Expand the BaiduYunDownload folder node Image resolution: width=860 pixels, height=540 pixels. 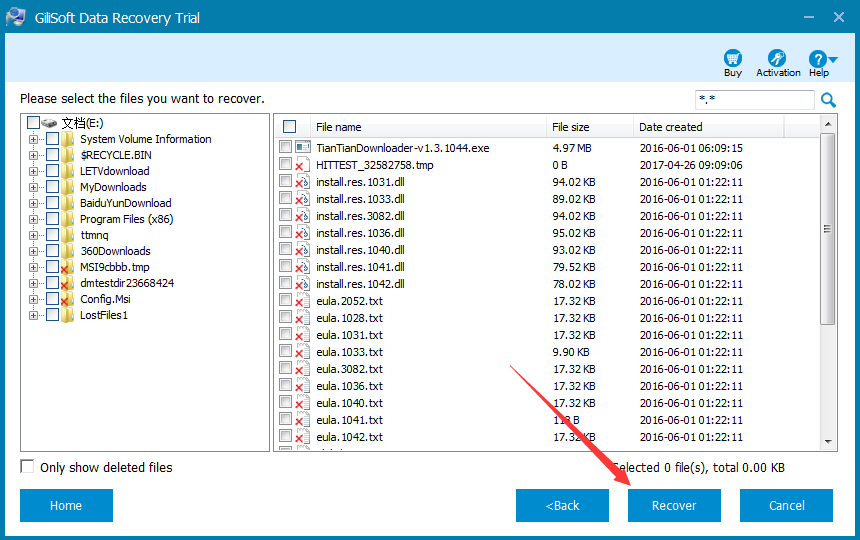pyautogui.click(x=34, y=203)
